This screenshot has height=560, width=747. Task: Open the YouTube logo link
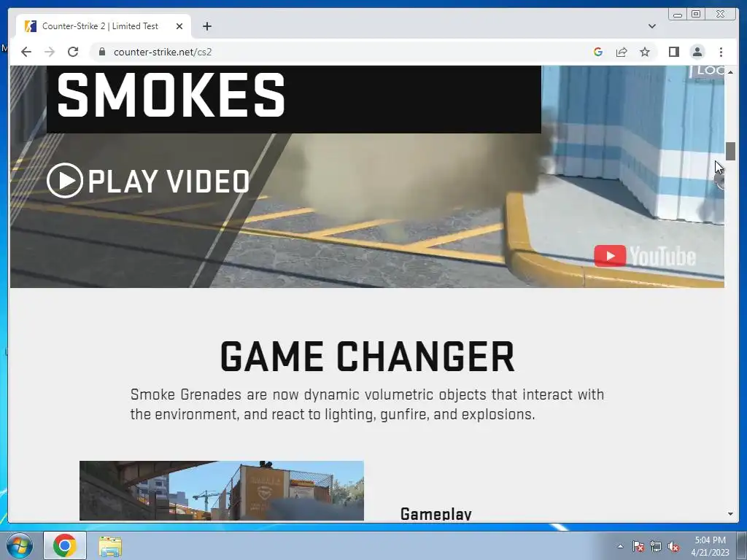click(645, 256)
